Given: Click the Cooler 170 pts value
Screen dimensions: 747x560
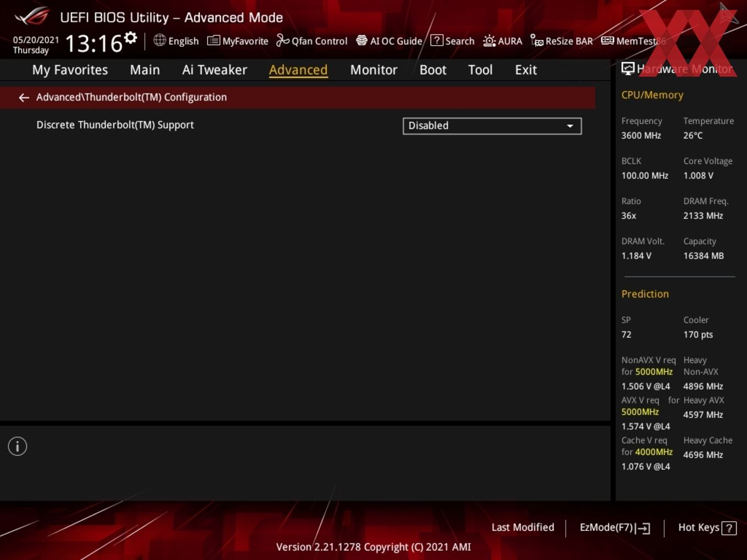Looking at the screenshot, I should pos(698,335).
